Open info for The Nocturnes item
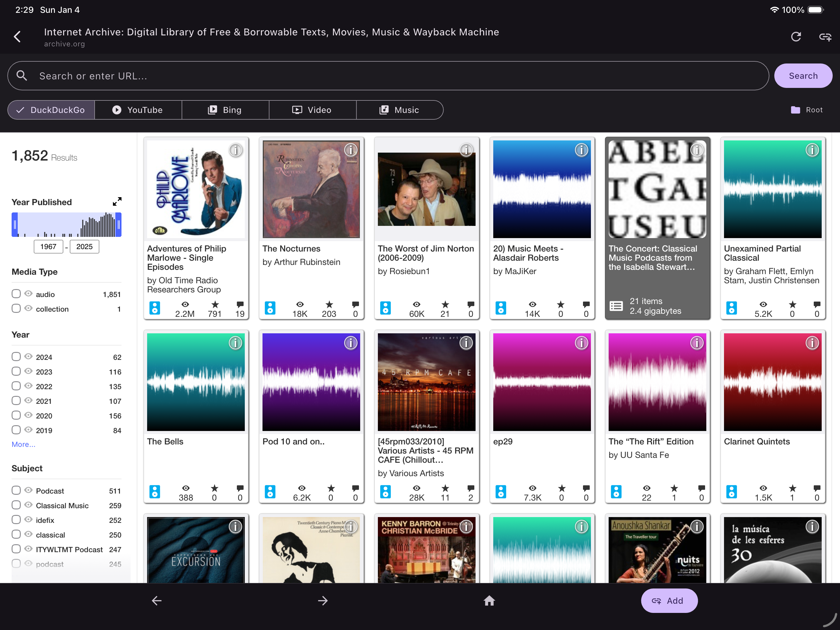The height and width of the screenshot is (630, 840). tap(350, 150)
